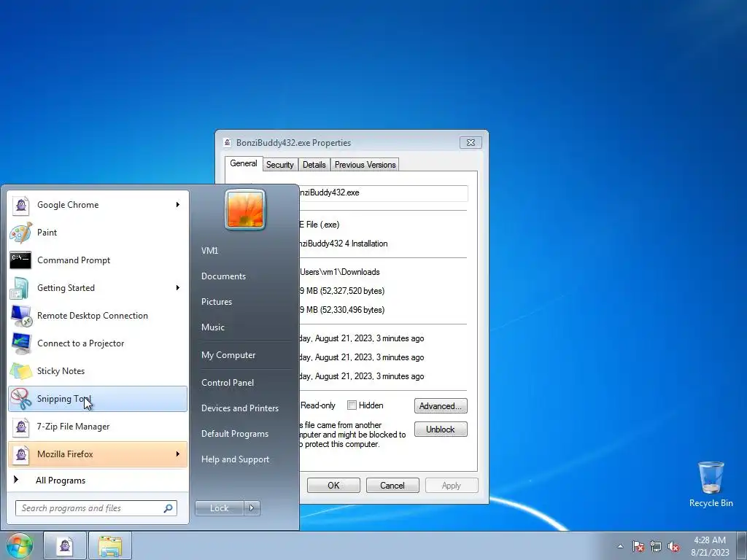The width and height of the screenshot is (747, 560).
Task: Click Remote Desktop Connection icon
Action: [x=21, y=315]
